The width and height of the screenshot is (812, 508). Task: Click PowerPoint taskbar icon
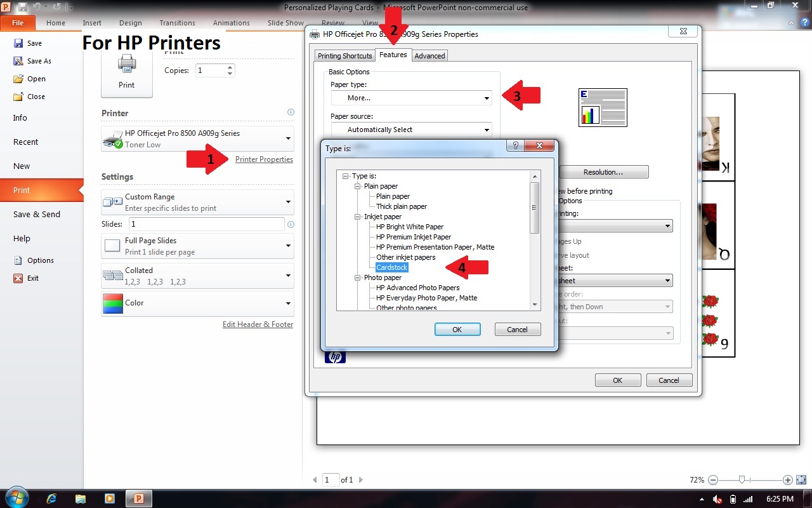[x=138, y=498]
